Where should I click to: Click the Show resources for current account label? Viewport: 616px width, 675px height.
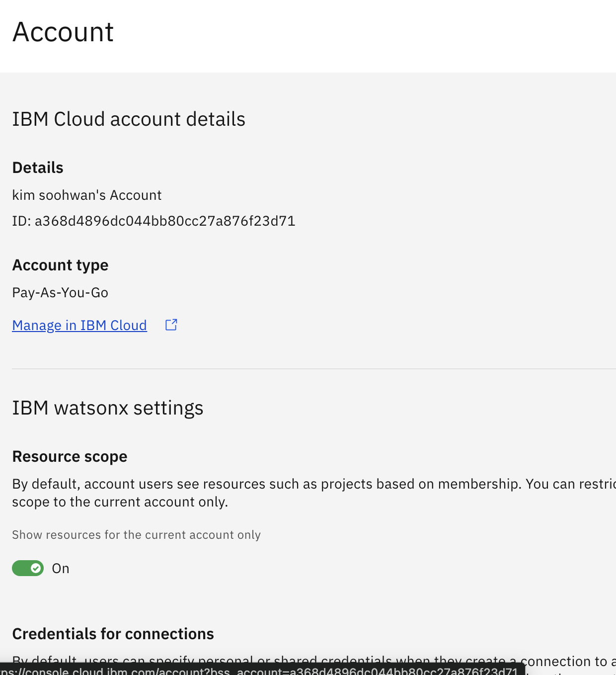click(136, 535)
